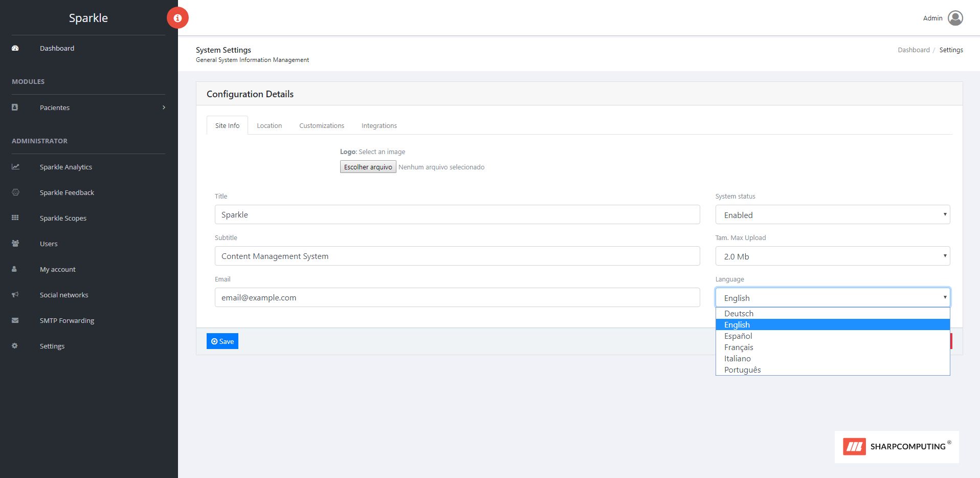The height and width of the screenshot is (478, 980).
Task: Click the Settings breadcrumb item
Action: [x=951, y=50]
